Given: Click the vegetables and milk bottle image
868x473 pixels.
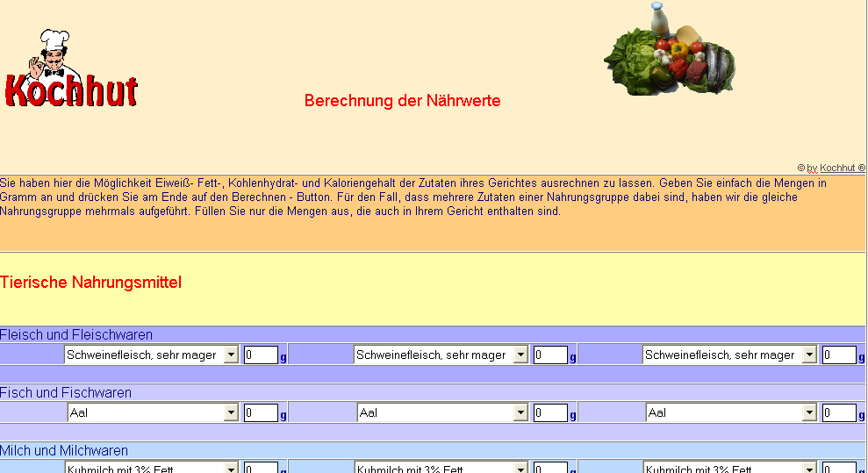Looking at the screenshot, I should pyautogui.click(x=670, y=53).
